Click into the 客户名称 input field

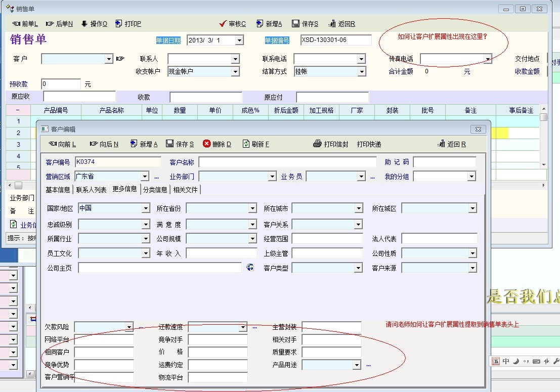coord(287,162)
